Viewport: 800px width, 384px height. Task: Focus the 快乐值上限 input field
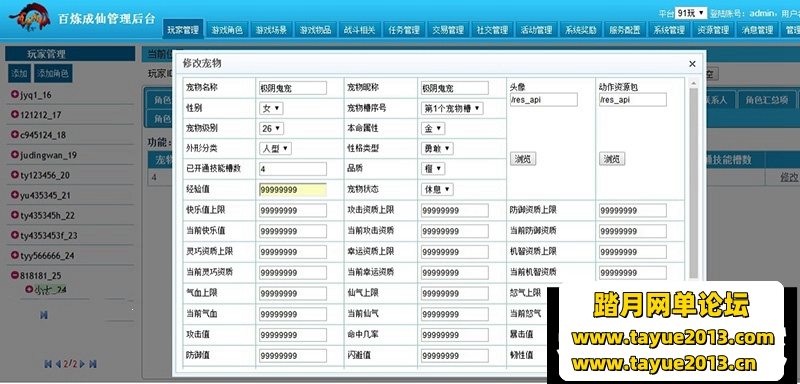coord(293,210)
